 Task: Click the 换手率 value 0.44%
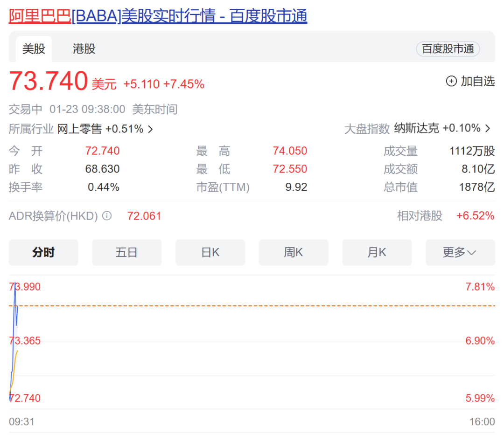pyautogui.click(x=104, y=187)
